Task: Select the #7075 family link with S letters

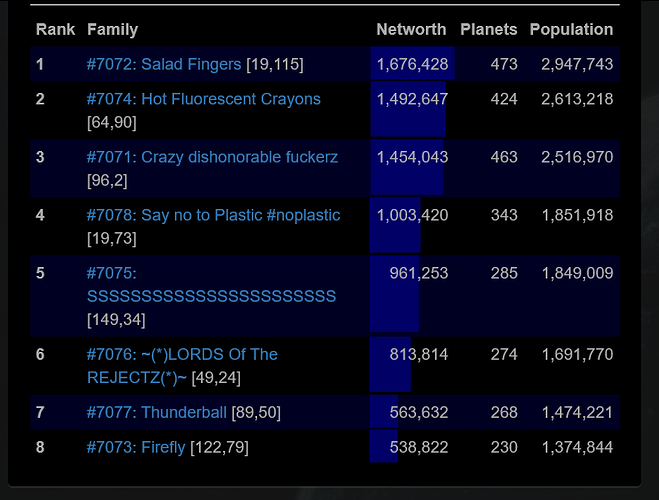Action: 211,296
